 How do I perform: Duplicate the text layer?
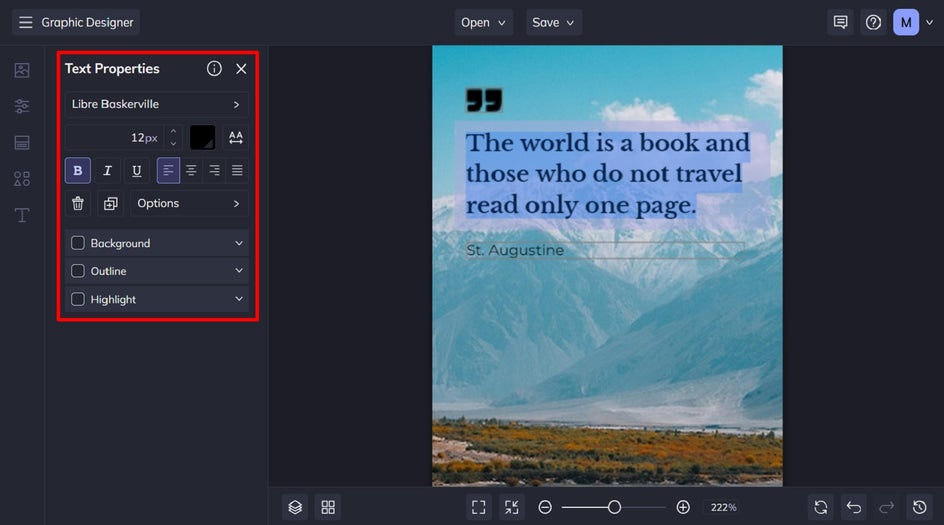pyautogui.click(x=111, y=203)
